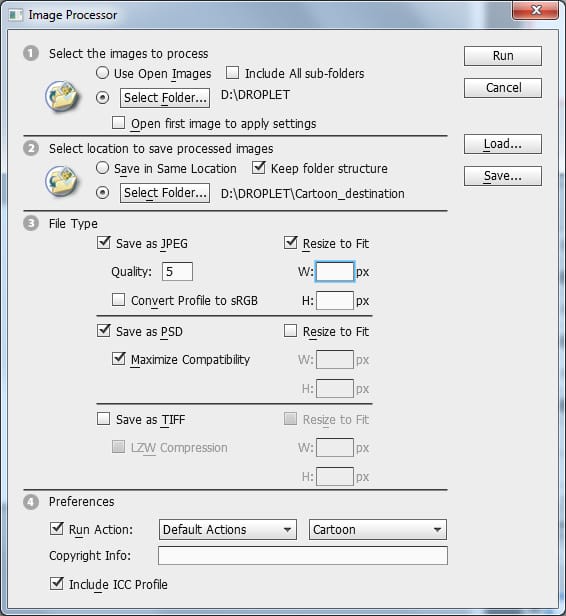Click the JPEG height H field
Image resolution: width=566 pixels, height=616 pixels.
(335, 301)
